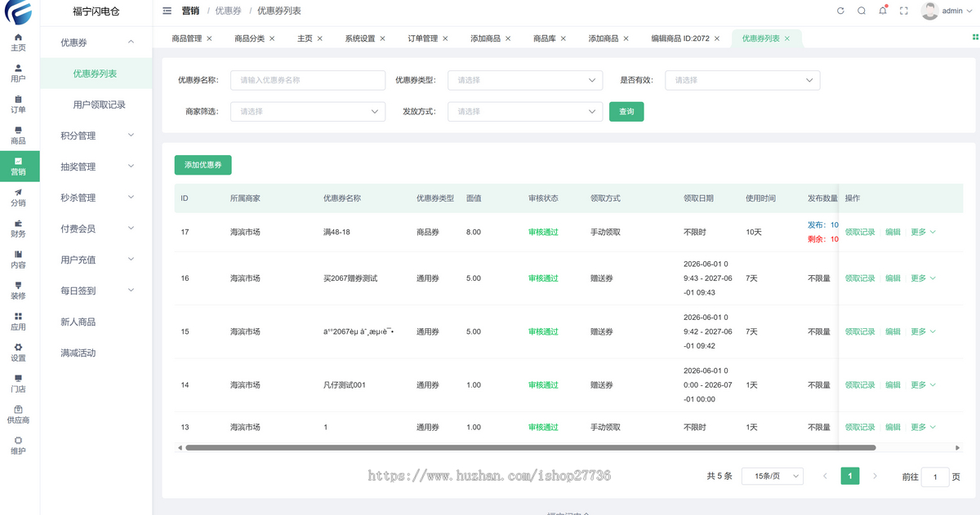
Task: Click the 添加优惠券 button
Action: (x=203, y=165)
